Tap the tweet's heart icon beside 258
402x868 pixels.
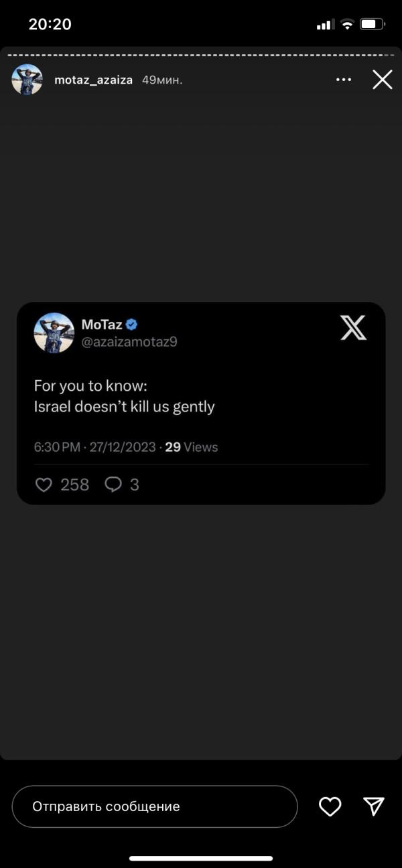pos(44,485)
